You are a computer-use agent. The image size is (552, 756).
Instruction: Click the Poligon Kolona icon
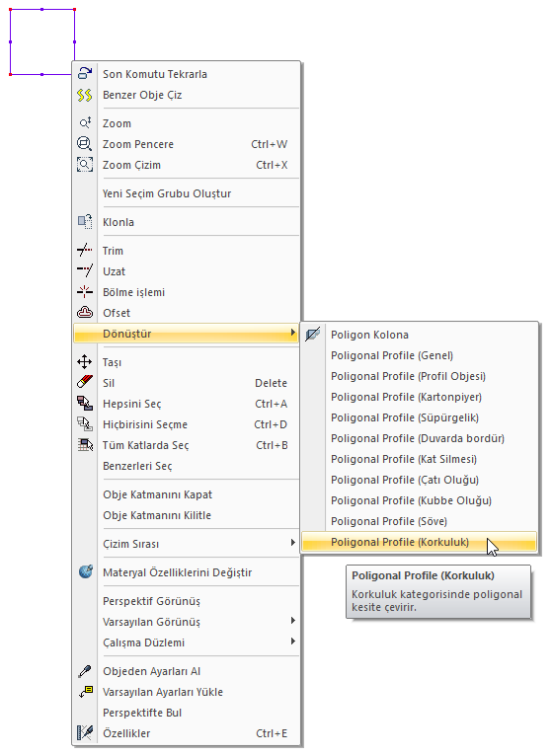(x=313, y=335)
